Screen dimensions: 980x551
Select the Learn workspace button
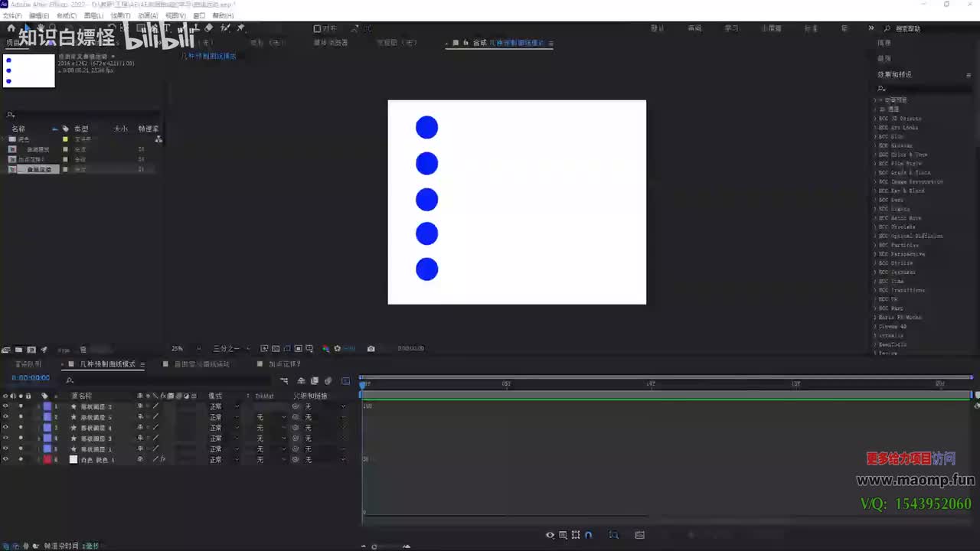(x=732, y=28)
